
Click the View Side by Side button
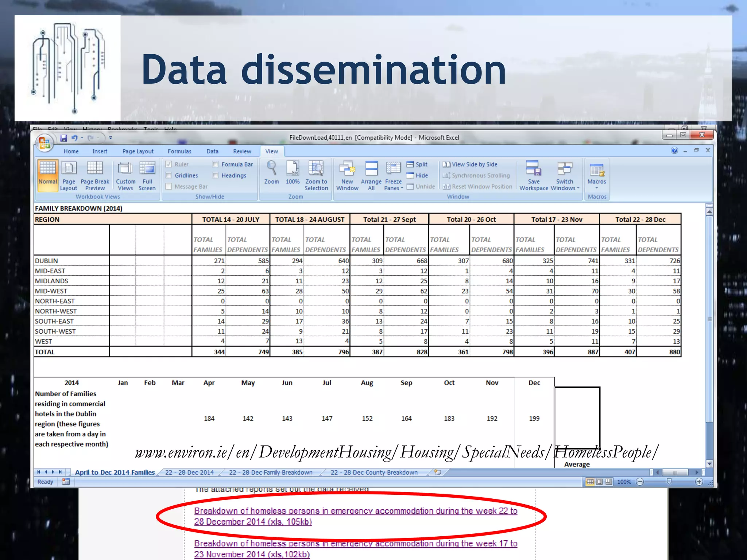(x=471, y=164)
